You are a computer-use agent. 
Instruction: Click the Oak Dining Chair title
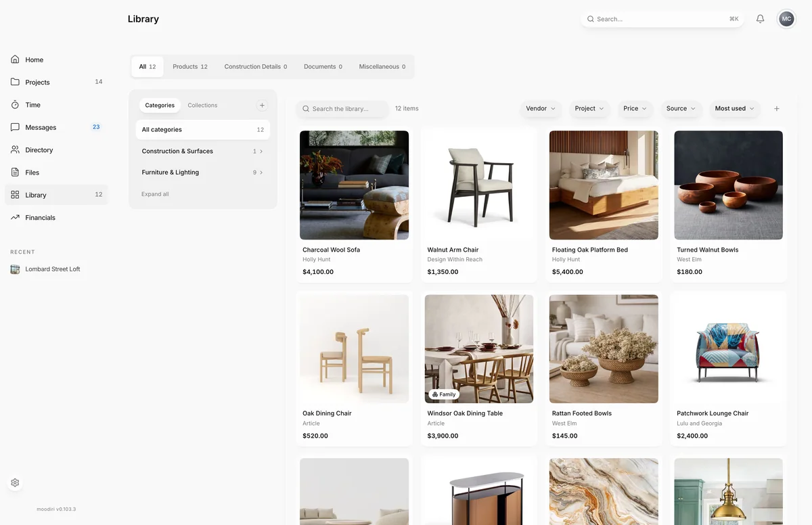(x=327, y=413)
